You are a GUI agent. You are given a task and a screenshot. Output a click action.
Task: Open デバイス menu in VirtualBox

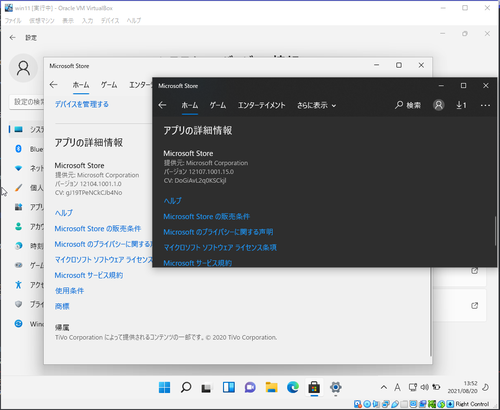[110, 21]
